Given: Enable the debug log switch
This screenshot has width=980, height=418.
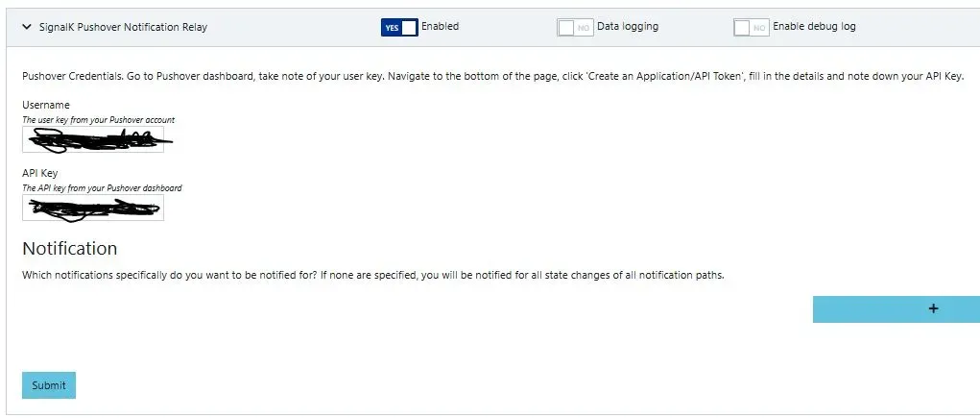Looking at the screenshot, I should point(752,28).
